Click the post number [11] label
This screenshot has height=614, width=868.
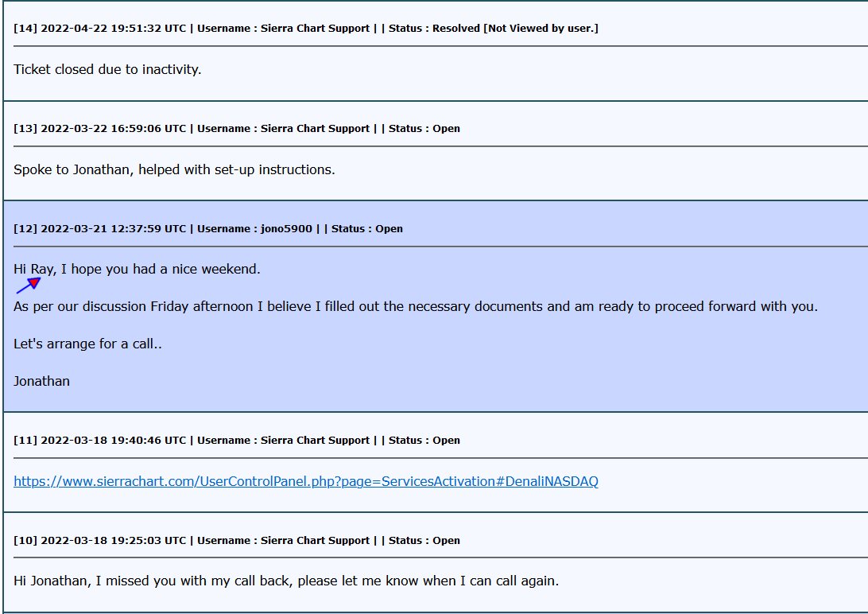(25, 441)
